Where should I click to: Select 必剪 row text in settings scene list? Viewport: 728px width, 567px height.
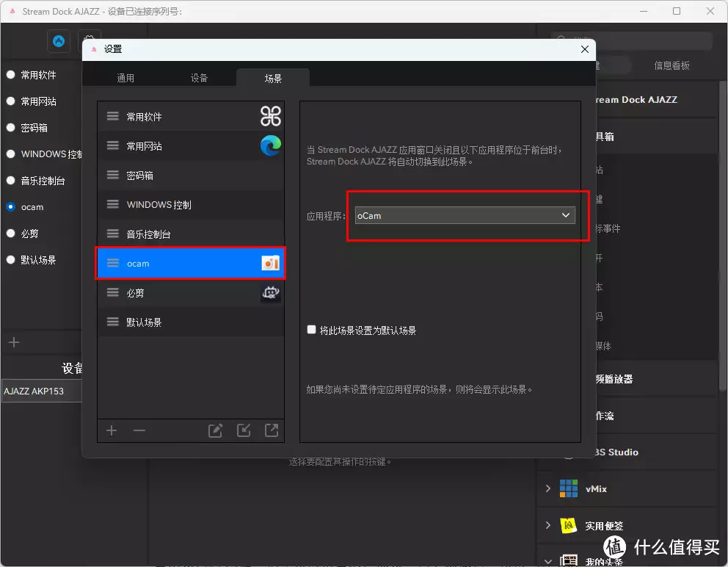click(x=135, y=293)
